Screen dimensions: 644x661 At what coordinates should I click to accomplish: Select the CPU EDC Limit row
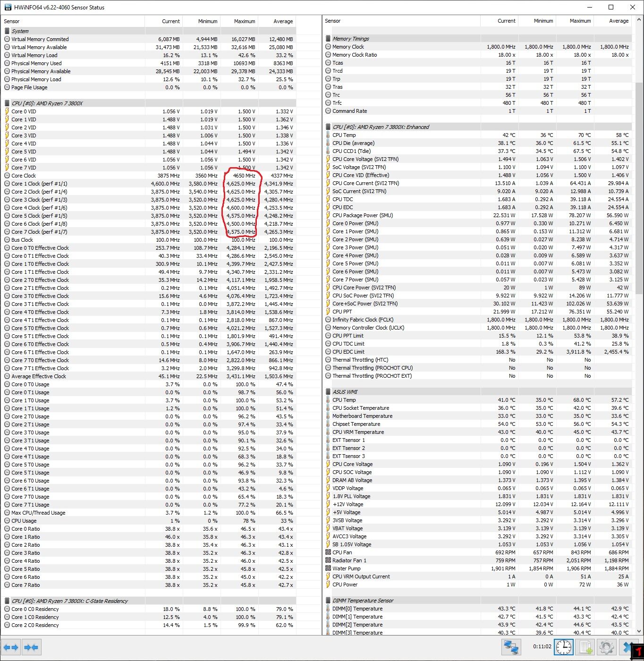pyautogui.click(x=477, y=352)
